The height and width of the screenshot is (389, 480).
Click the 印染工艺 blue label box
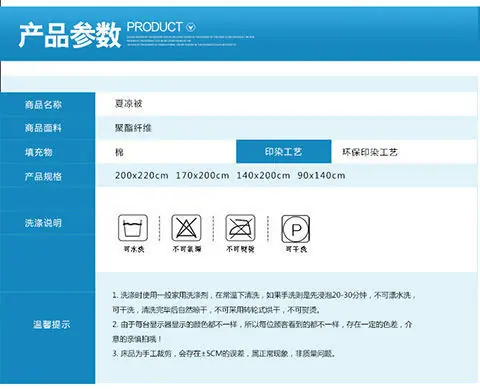pyautogui.click(x=284, y=152)
